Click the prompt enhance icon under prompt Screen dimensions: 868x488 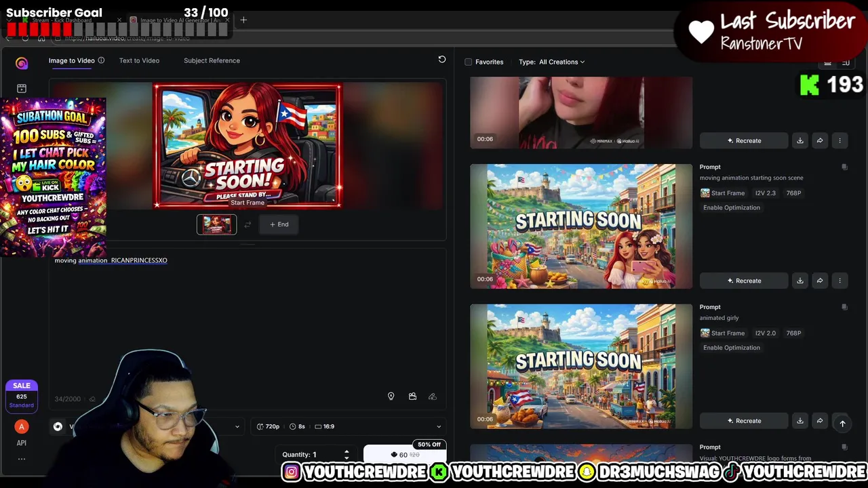[433, 396]
